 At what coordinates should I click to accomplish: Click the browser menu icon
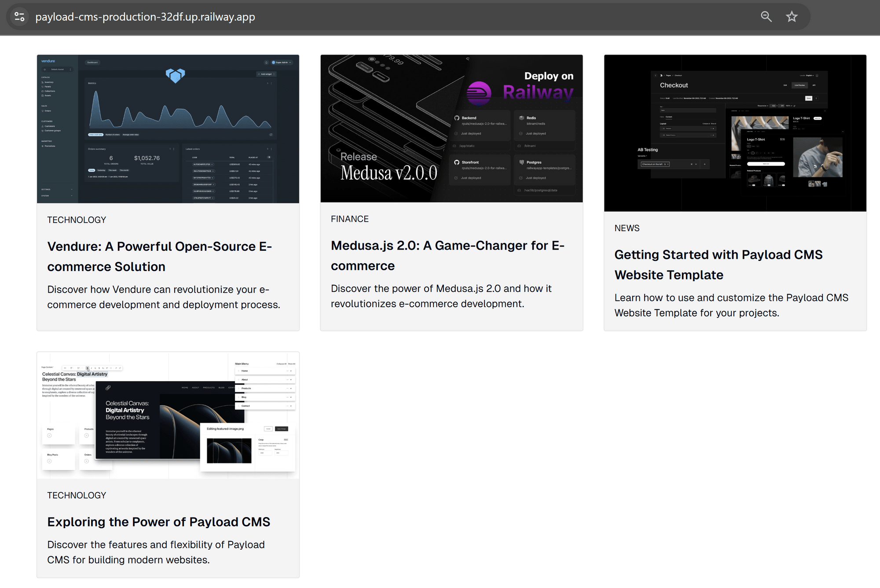tap(19, 16)
